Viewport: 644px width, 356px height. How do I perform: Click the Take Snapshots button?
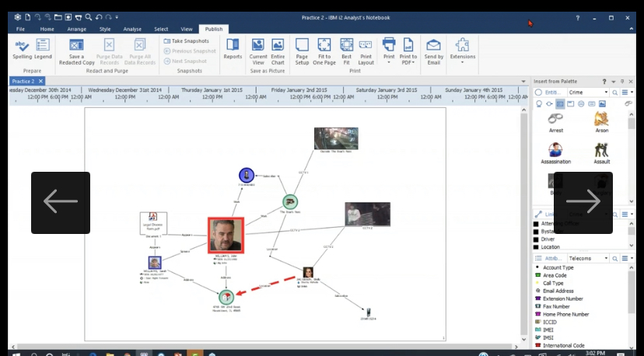point(186,41)
